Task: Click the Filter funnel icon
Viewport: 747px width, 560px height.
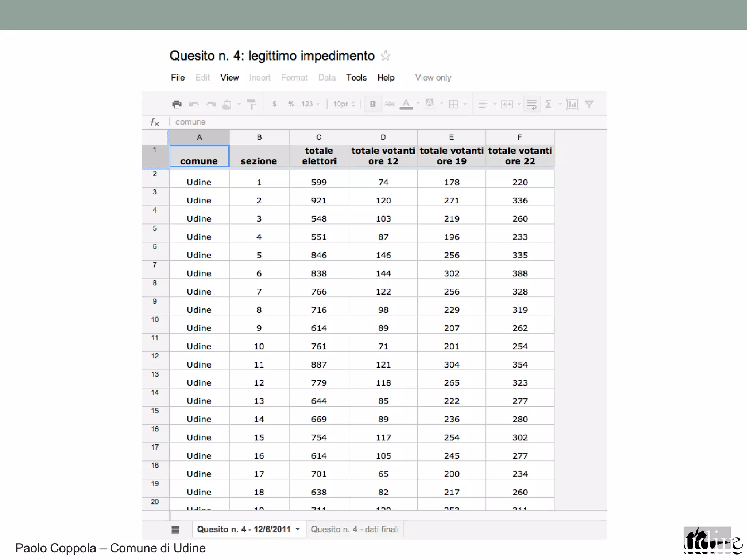Action: click(x=589, y=104)
